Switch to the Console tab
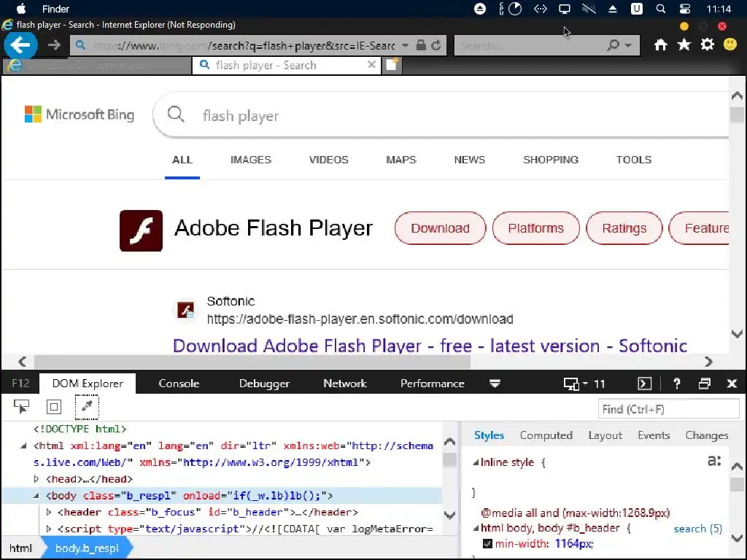Viewport: 747px width, 560px height. (179, 384)
